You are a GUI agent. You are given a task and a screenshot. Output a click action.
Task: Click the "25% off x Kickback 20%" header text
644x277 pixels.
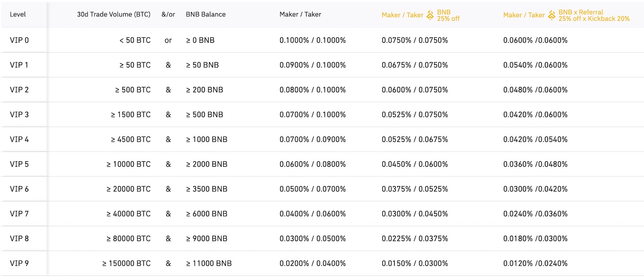pyautogui.click(x=594, y=19)
